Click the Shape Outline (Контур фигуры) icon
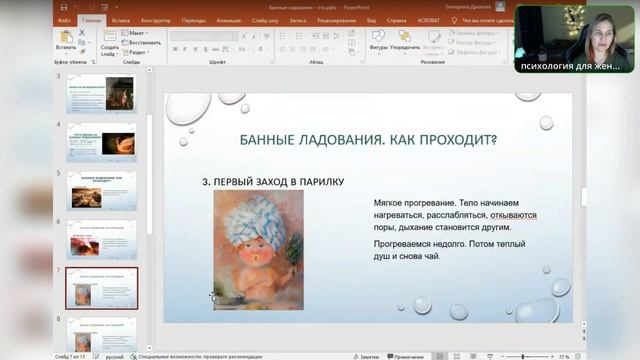 tap(451, 42)
